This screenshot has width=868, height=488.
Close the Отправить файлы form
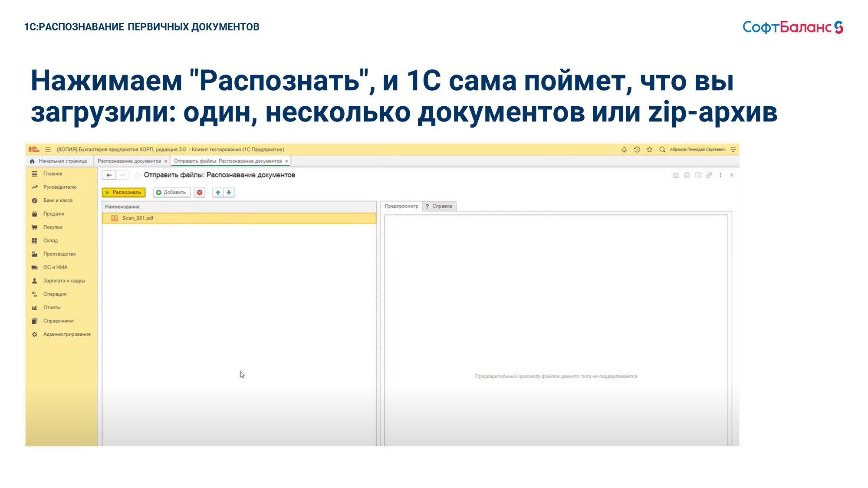click(732, 175)
